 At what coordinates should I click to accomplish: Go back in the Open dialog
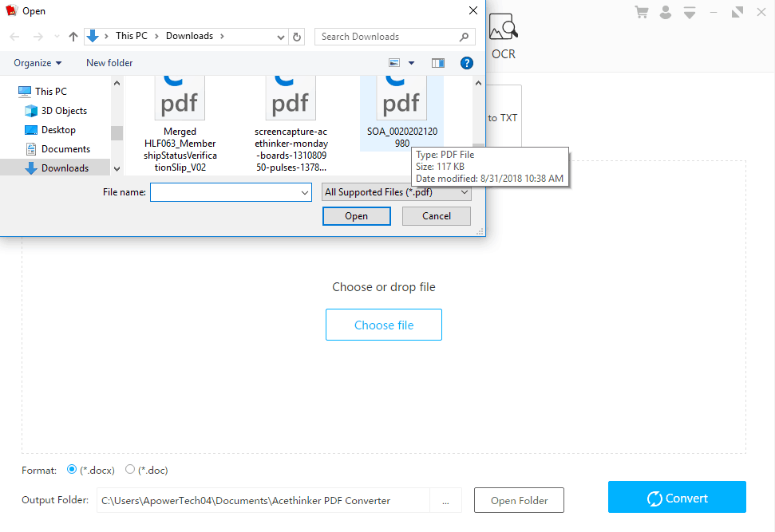(x=15, y=37)
